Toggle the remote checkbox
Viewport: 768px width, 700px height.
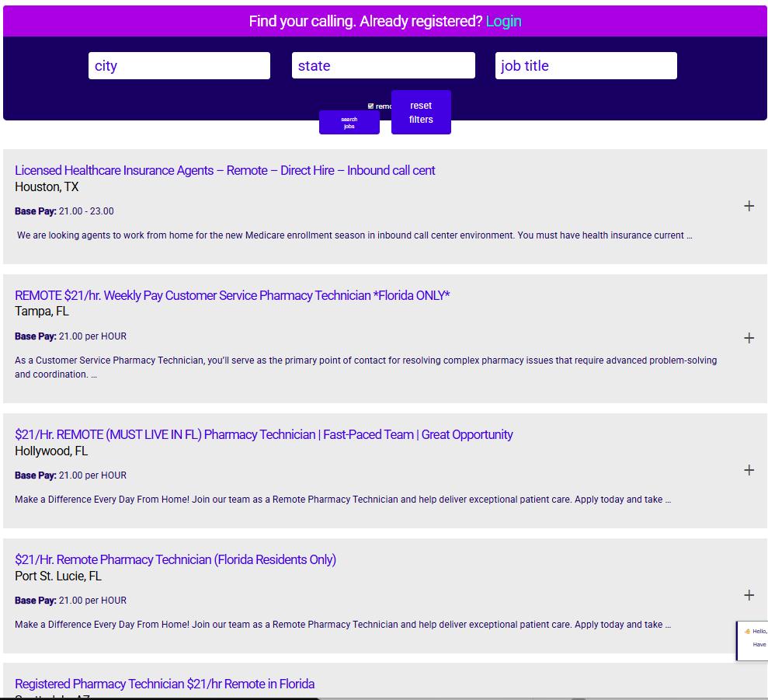coord(370,106)
